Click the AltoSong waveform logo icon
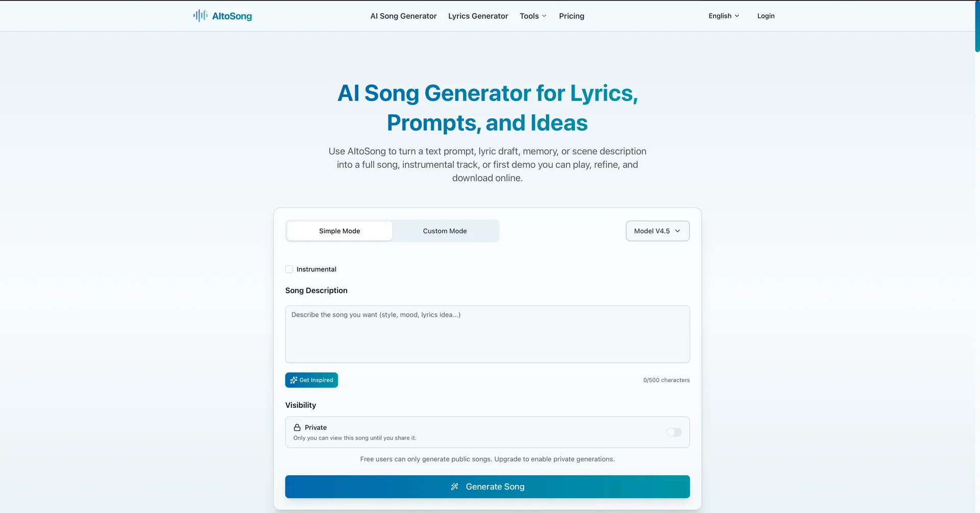This screenshot has height=513, width=980. tap(200, 16)
